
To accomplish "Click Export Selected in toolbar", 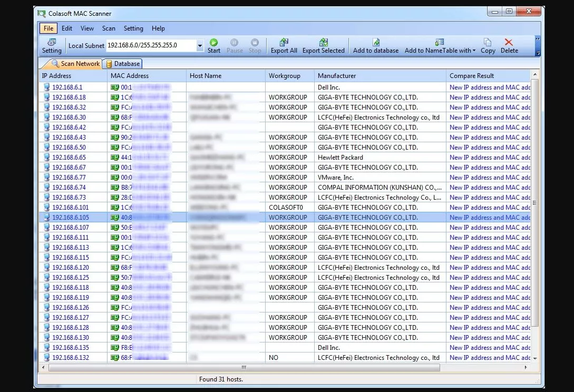I will click(x=323, y=46).
